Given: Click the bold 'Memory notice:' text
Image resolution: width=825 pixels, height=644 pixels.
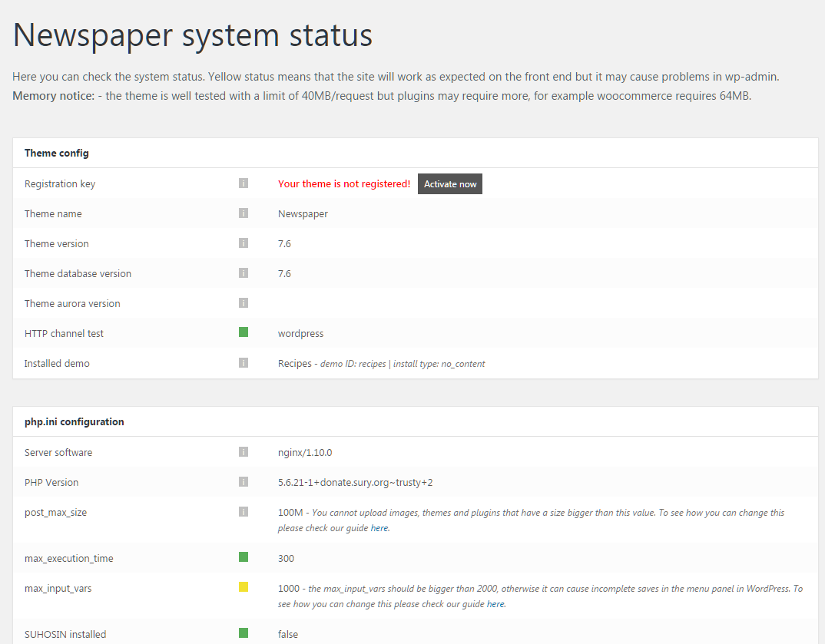Looking at the screenshot, I should (53, 96).
